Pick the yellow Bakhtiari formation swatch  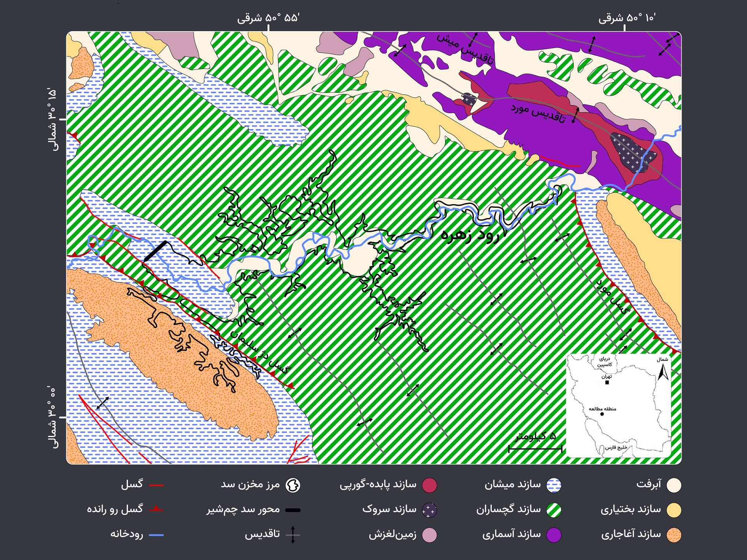pyautogui.click(x=673, y=510)
